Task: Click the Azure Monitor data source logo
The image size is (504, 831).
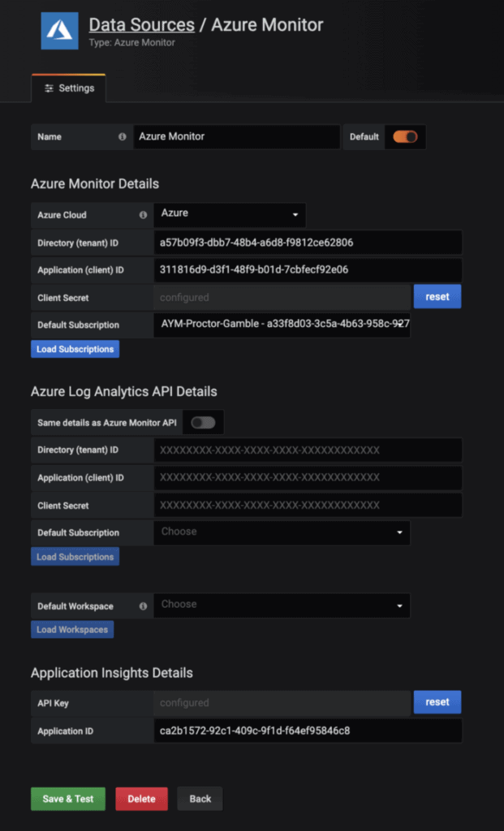Action: (58, 31)
